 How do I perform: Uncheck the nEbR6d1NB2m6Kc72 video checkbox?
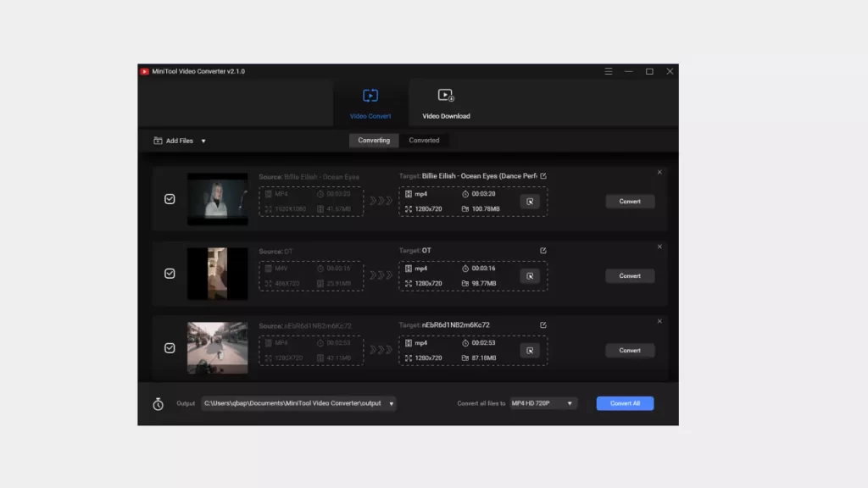tap(170, 348)
